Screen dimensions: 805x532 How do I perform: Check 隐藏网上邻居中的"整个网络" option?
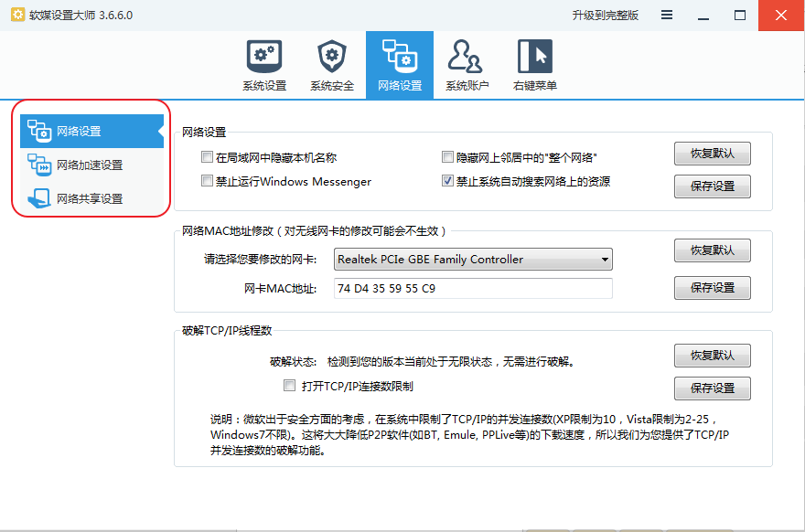point(447,157)
